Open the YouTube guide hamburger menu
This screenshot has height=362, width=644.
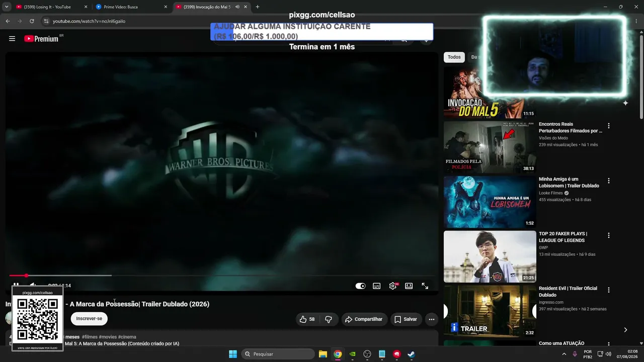click(12, 39)
